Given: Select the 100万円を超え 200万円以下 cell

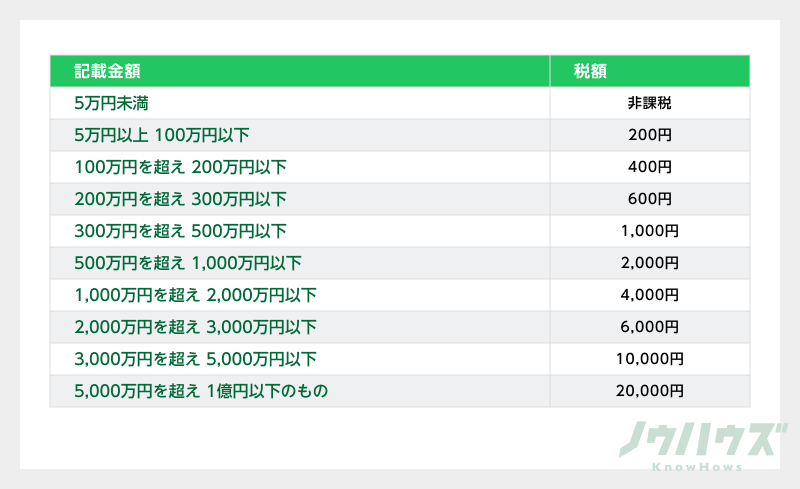Looking at the screenshot, I should pos(180,167).
